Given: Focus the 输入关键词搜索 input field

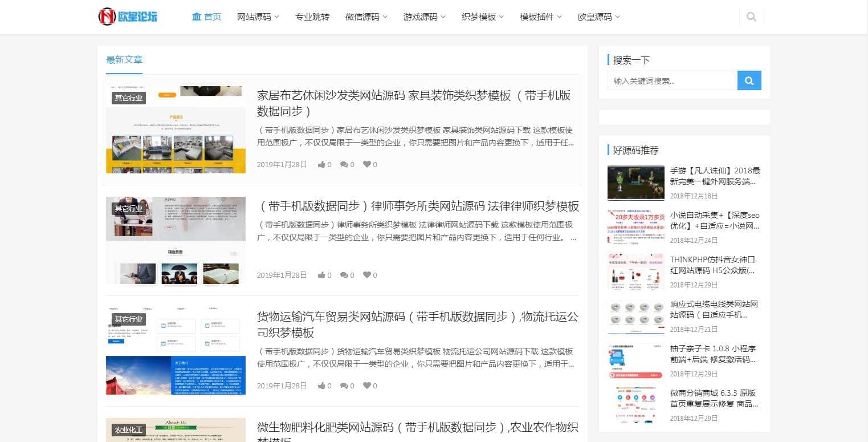Looking at the screenshot, I should [673, 80].
